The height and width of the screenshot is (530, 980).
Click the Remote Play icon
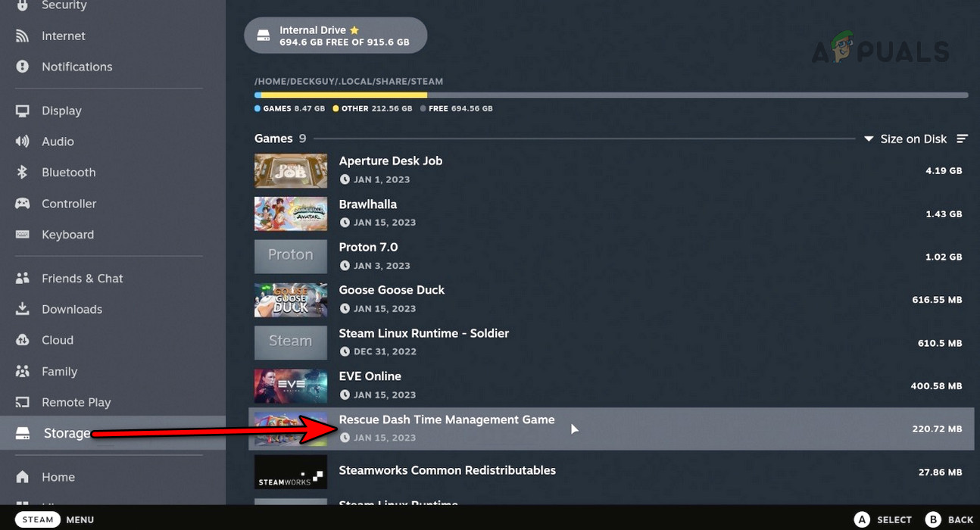pos(21,402)
